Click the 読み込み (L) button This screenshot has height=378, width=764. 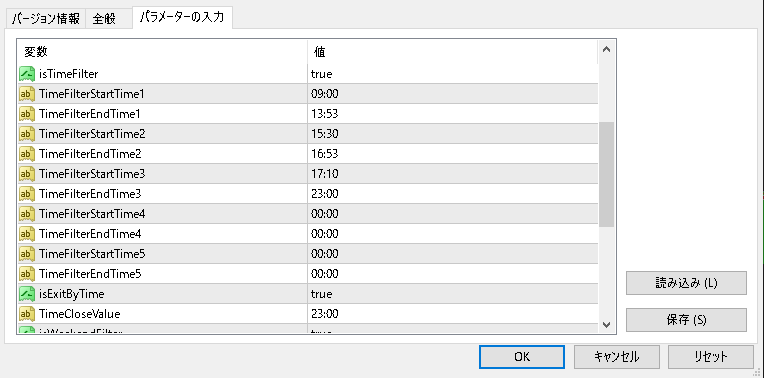(x=686, y=283)
